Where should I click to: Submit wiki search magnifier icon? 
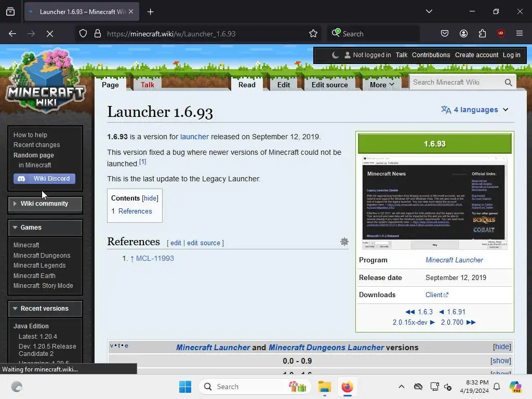[508, 83]
